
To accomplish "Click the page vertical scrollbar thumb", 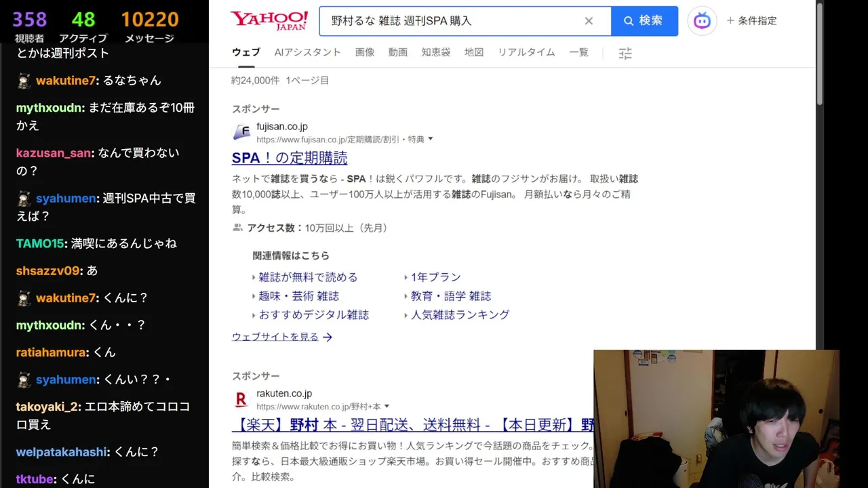I will pyautogui.click(x=820, y=54).
